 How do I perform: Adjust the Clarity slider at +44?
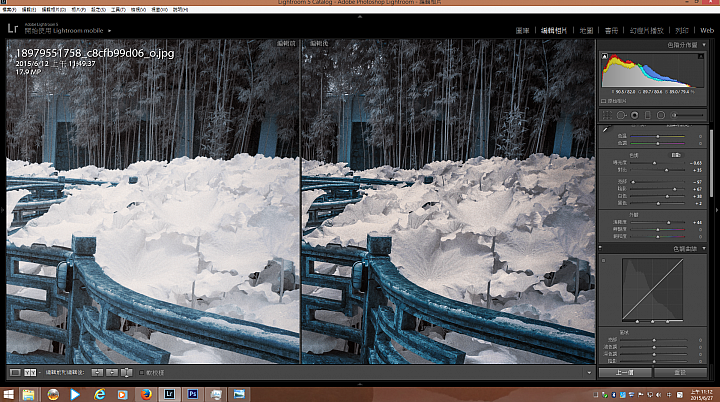[658, 222]
